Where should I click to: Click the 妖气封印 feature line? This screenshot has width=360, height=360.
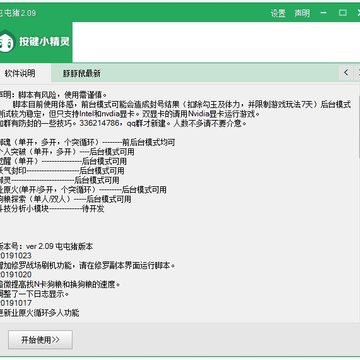pos(62,171)
